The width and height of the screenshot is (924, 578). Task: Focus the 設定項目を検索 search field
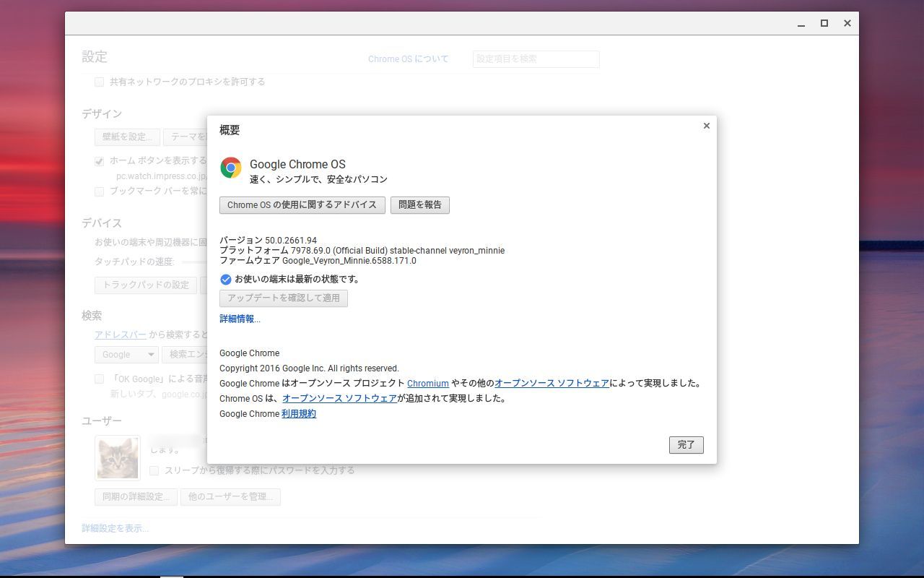point(536,59)
